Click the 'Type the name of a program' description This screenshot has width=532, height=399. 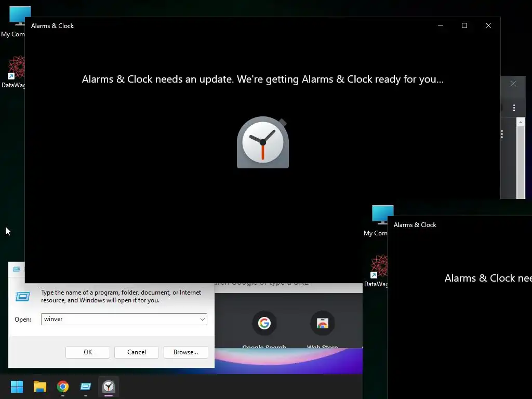121,296
